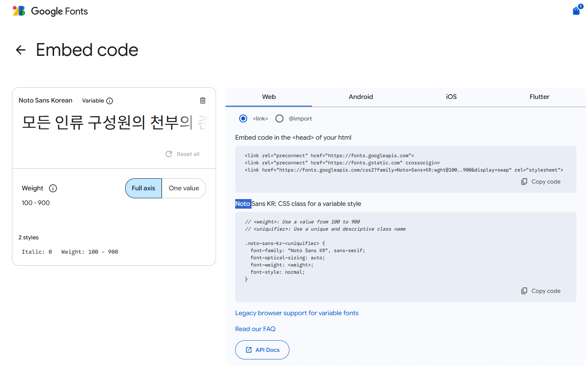Click the 2 styles label
Image resolution: width=588 pixels, height=375 pixels.
[x=29, y=237]
